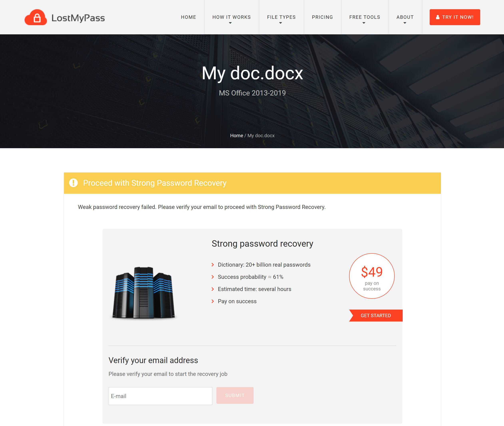This screenshot has width=504, height=426.
Task: Select the ABOUT menu item
Action: point(405,17)
